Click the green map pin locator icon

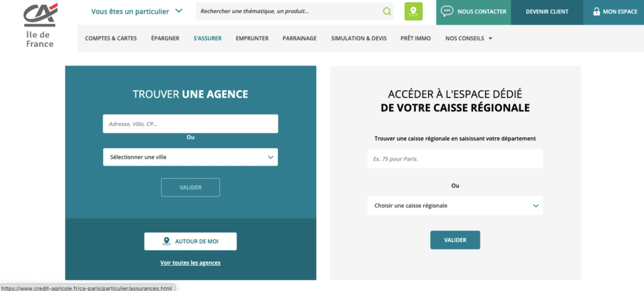click(413, 11)
